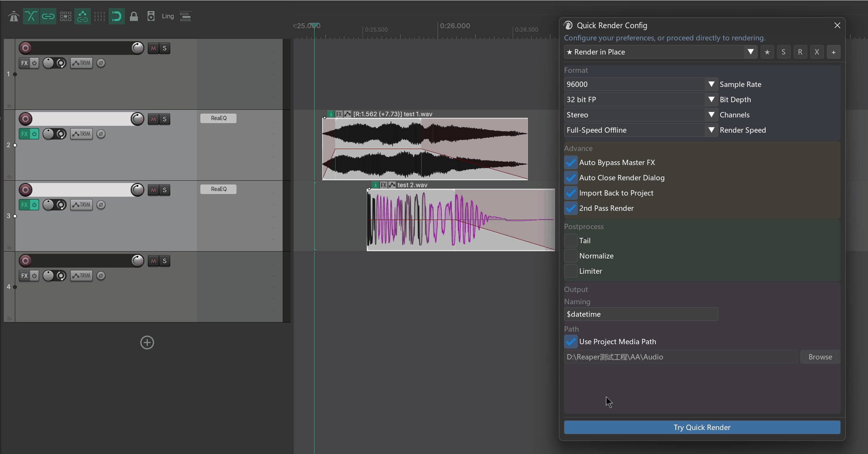Toggle the repeat loop icon

[x=117, y=16]
